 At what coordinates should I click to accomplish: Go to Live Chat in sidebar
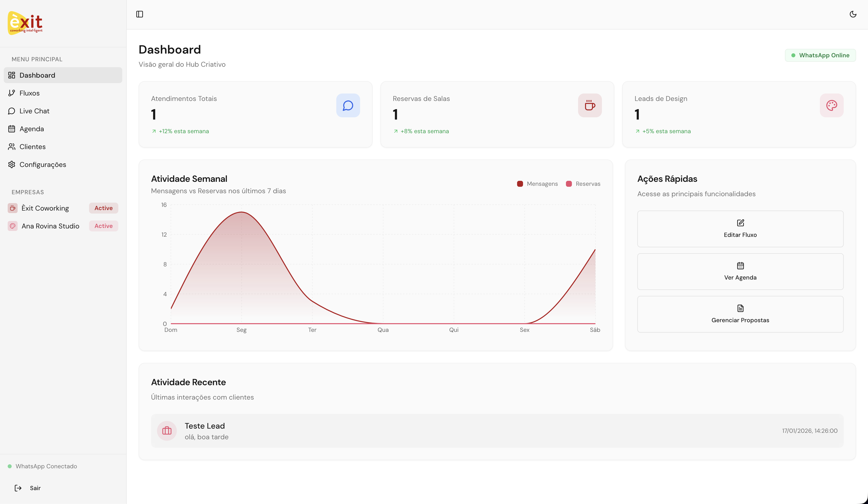pyautogui.click(x=34, y=111)
